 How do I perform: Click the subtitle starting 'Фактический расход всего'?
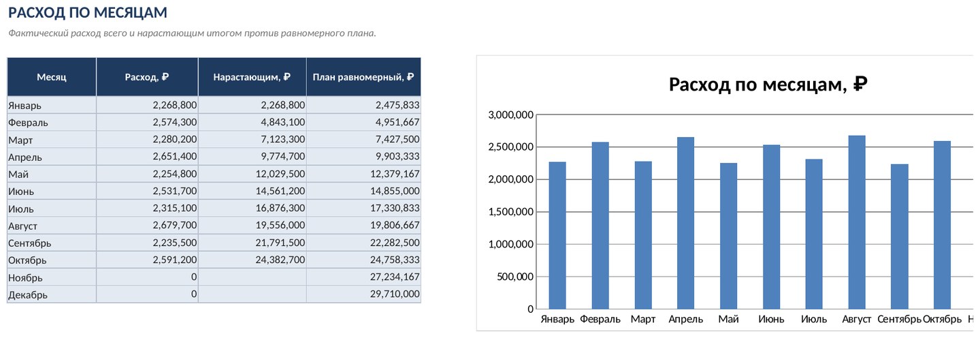(192, 33)
